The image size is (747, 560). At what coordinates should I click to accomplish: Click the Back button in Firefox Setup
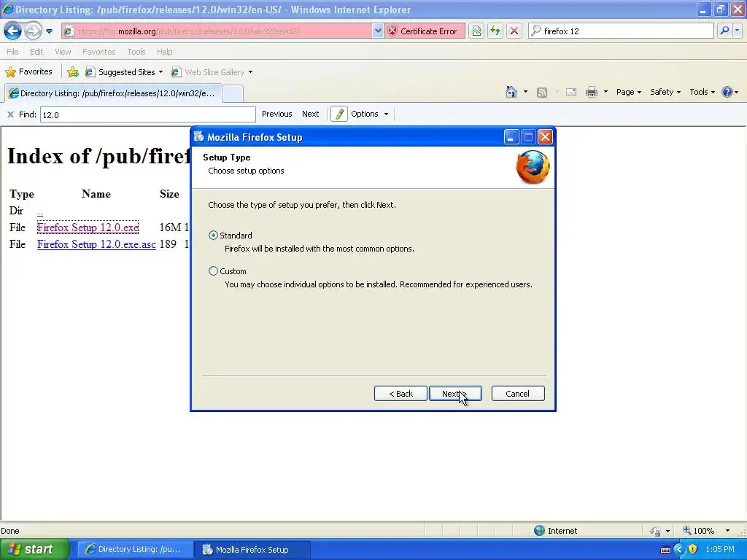pos(400,393)
